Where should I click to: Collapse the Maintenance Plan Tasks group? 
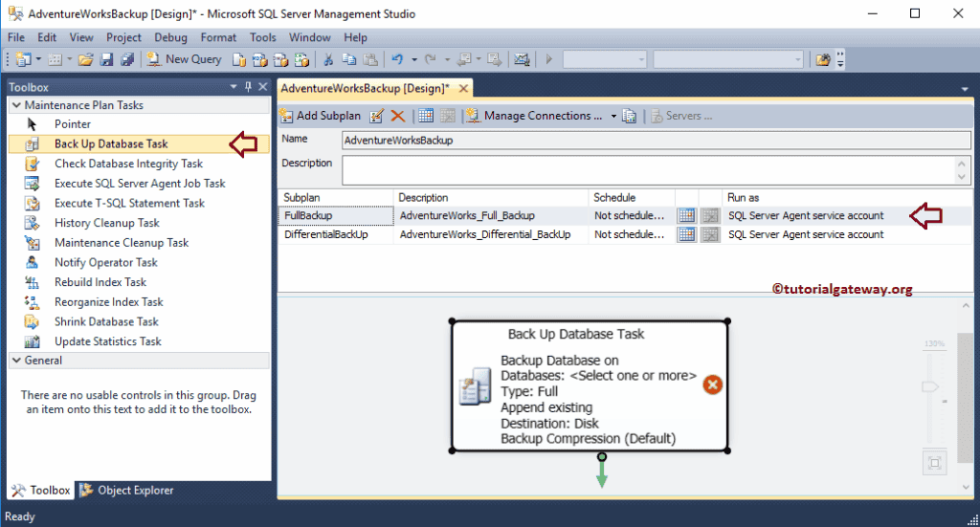click(x=15, y=105)
